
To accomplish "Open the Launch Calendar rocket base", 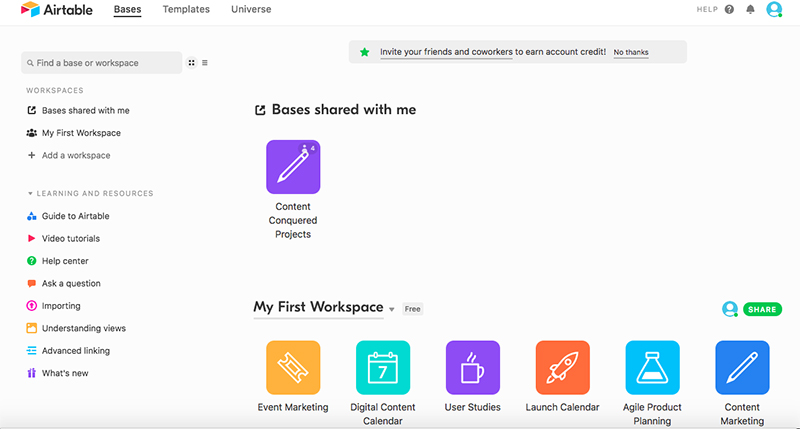I will click(x=562, y=367).
